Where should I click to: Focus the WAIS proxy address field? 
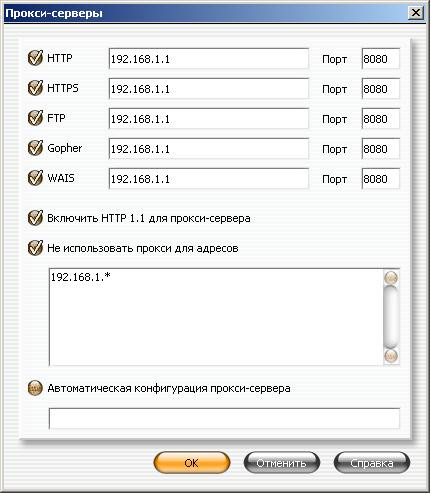coord(209,179)
